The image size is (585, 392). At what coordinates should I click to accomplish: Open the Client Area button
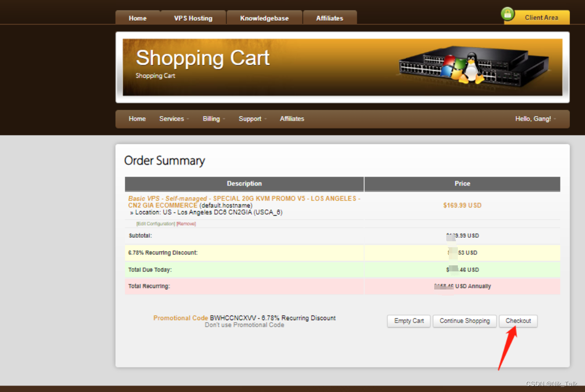pos(541,18)
